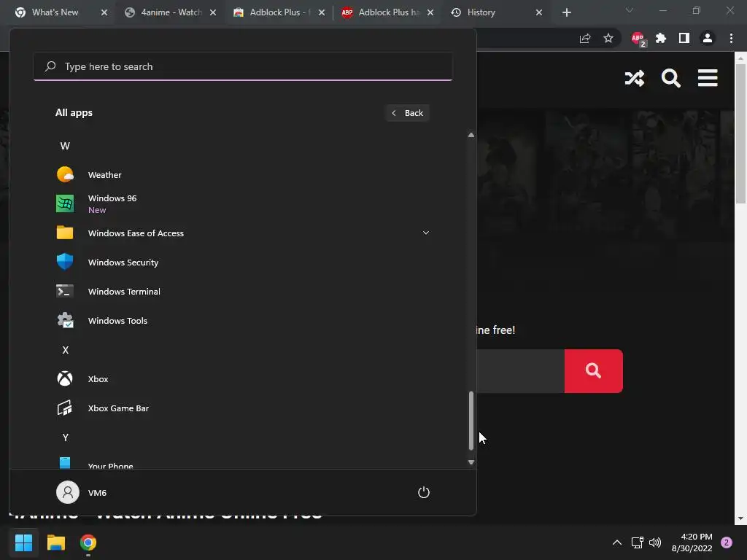Open the VM6 user account menu

coord(82,492)
